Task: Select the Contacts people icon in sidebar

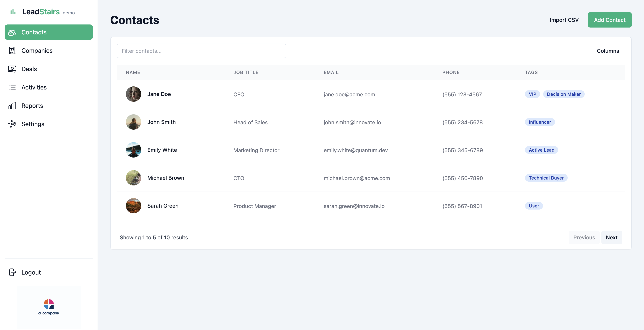Action: (12, 32)
